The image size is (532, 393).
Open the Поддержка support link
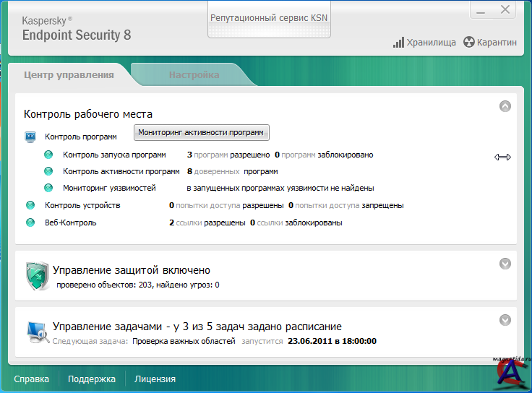click(92, 379)
